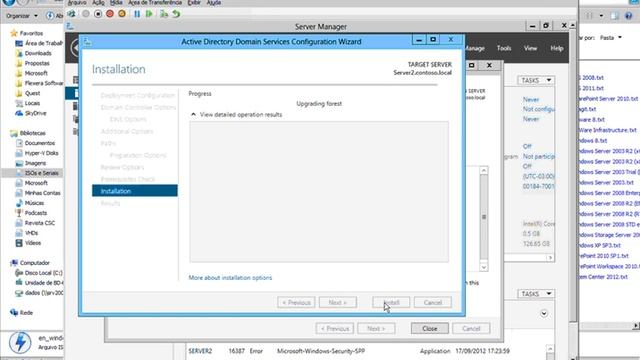The width and height of the screenshot is (640, 360).
Task: Click the AD DS Configuration Wizard title icon
Action: [87, 42]
